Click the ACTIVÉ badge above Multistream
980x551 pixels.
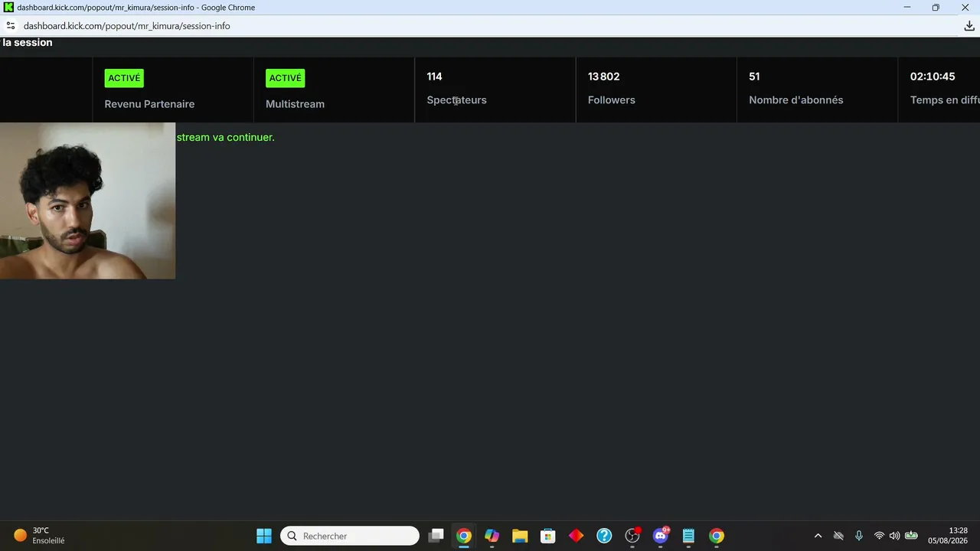(286, 78)
